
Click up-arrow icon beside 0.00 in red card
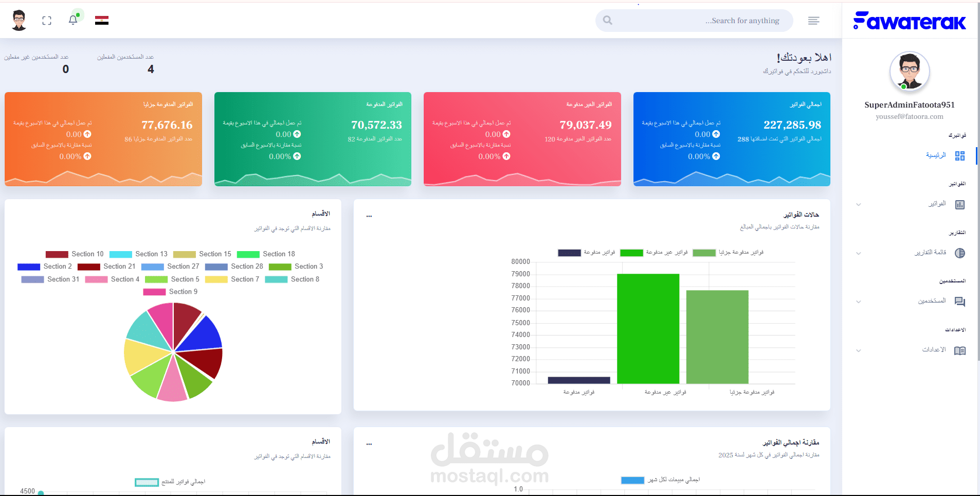click(506, 134)
